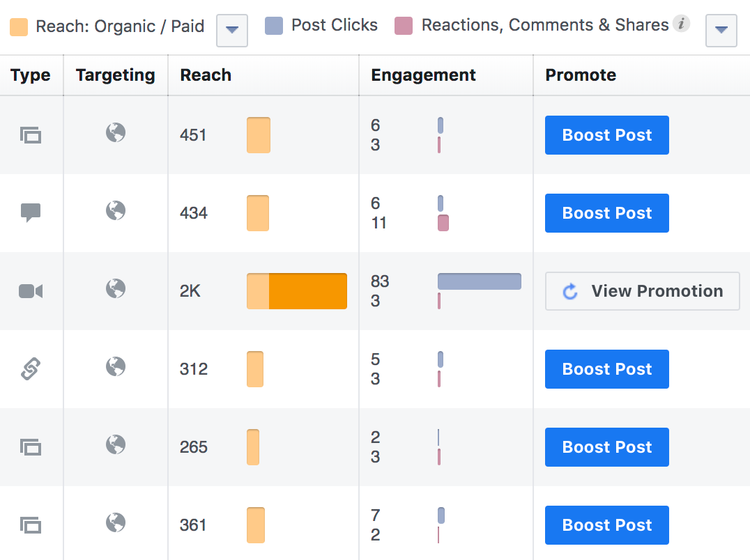Image resolution: width=750 pixels, height=560 pixels.
Task: Open the Reach: Organic / Paid dropdown
Action: click(232, 30)
